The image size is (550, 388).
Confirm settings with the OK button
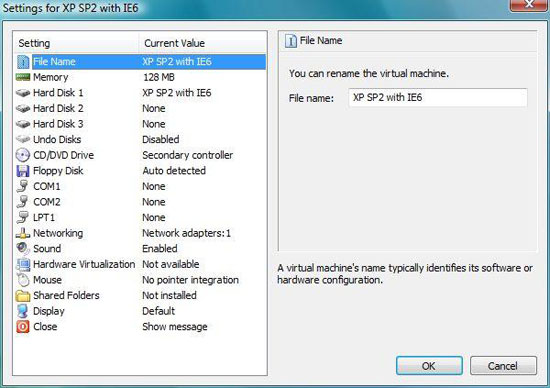tap(429, 366)
